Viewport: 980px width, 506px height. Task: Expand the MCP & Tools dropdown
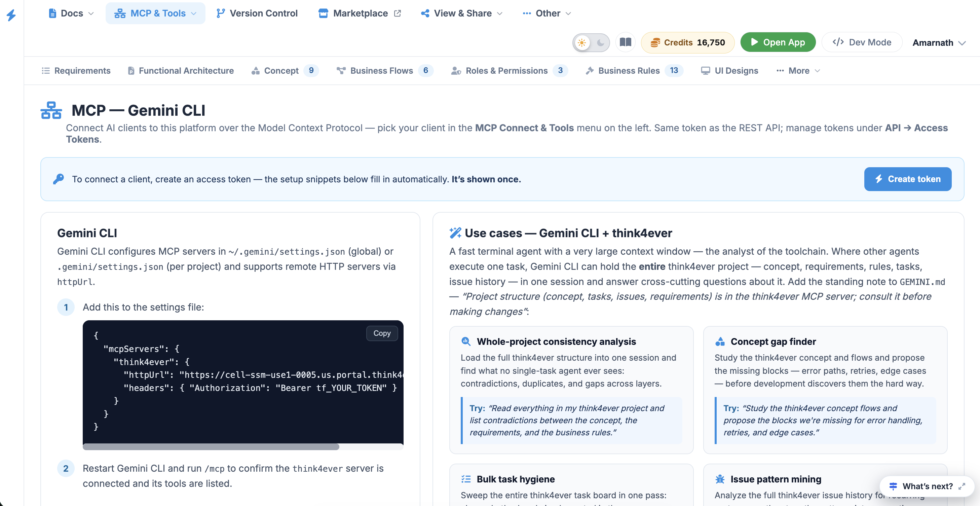point(155,13)
